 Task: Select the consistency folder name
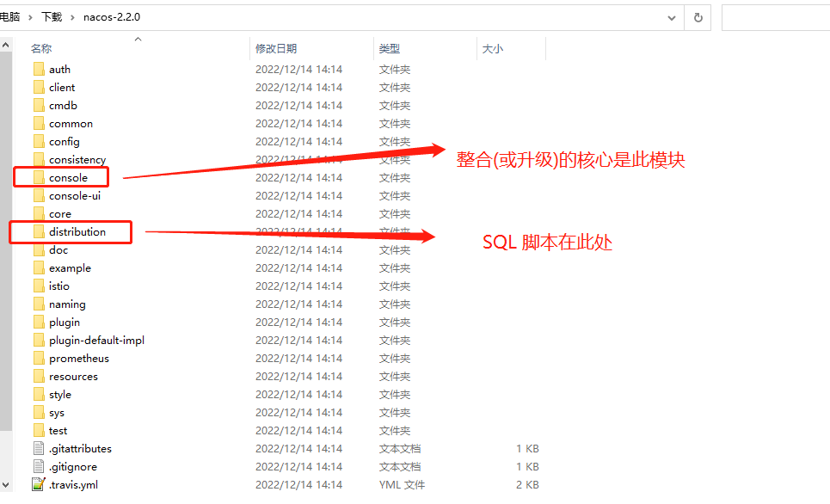[77, 160]
